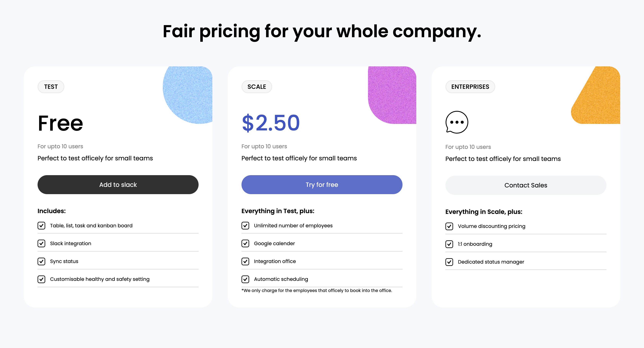Select the SCALE plan badge
Image resolution: width=644 pixels, height=348 pixels.
257,87
